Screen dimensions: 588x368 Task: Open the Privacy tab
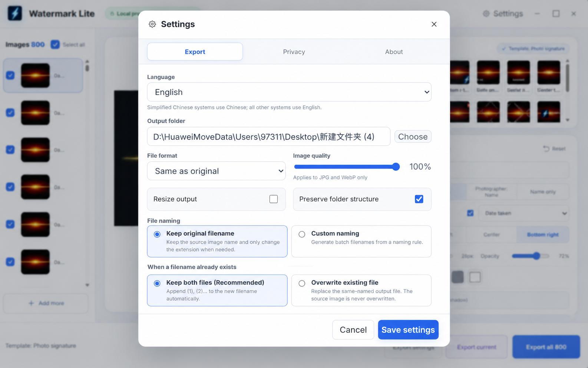tap(294, 52)
